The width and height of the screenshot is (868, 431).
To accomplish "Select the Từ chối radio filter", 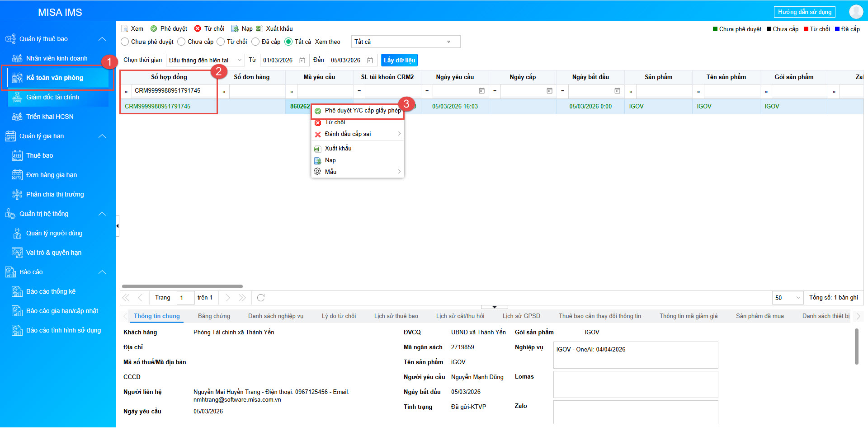I will 221,42.
